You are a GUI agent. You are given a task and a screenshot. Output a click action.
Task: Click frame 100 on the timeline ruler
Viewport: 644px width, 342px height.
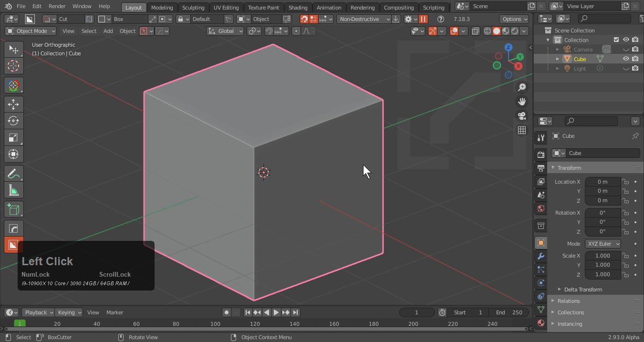[215, 324]
